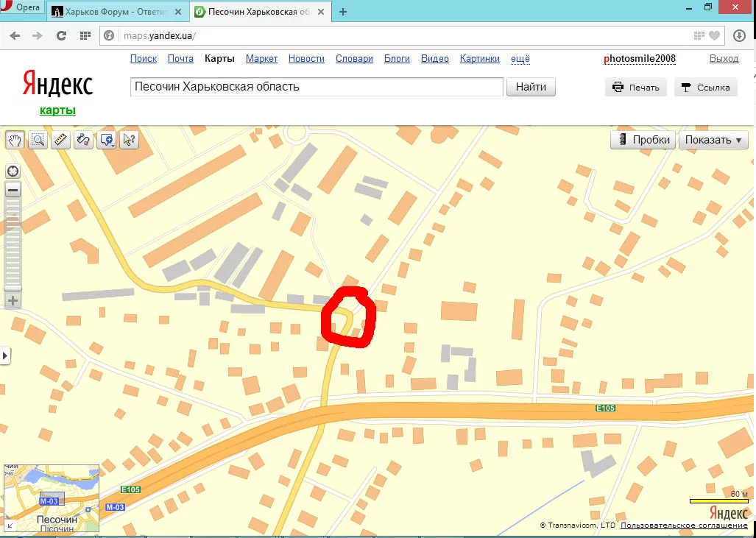Select the ruler distance tool
756x538 pixels.
(x=61, y=140)
